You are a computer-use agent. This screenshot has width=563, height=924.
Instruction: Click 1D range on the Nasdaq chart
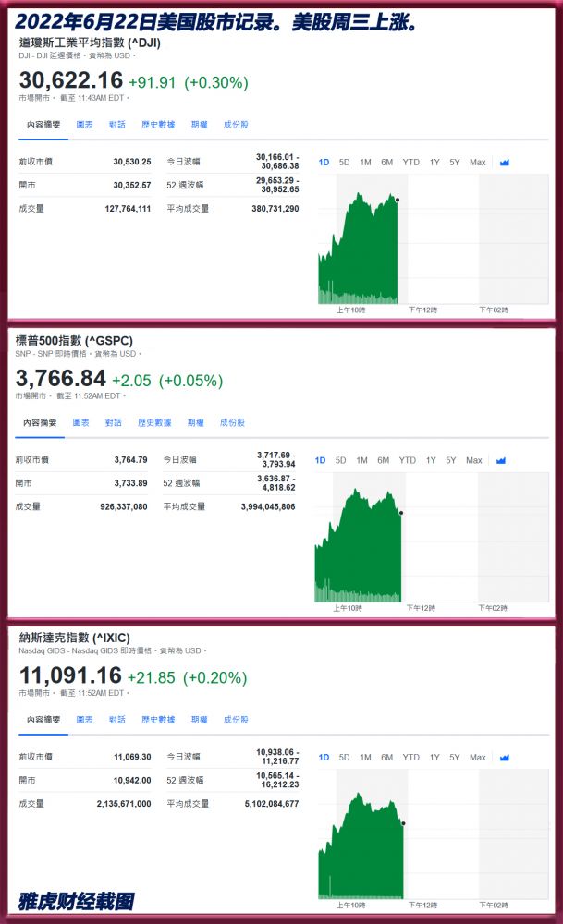coord(324,758)
